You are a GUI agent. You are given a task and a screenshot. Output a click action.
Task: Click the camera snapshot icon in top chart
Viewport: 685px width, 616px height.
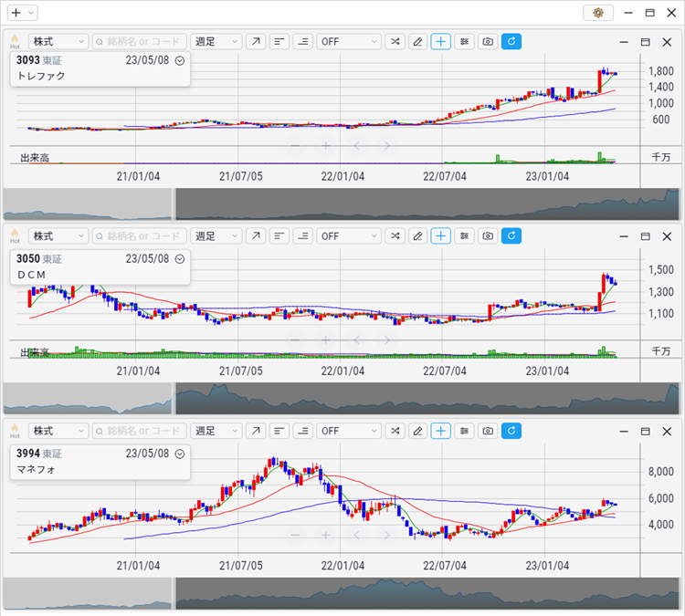pos(488,42)
